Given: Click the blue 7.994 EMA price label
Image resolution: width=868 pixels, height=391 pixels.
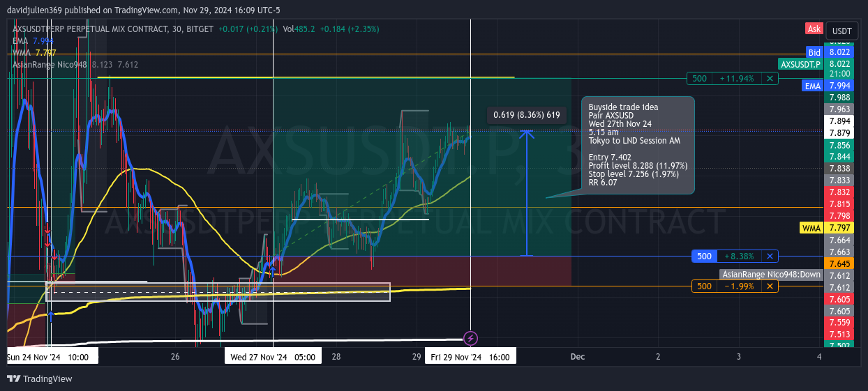Looking at the screenshot, I should tap(839, 86).
